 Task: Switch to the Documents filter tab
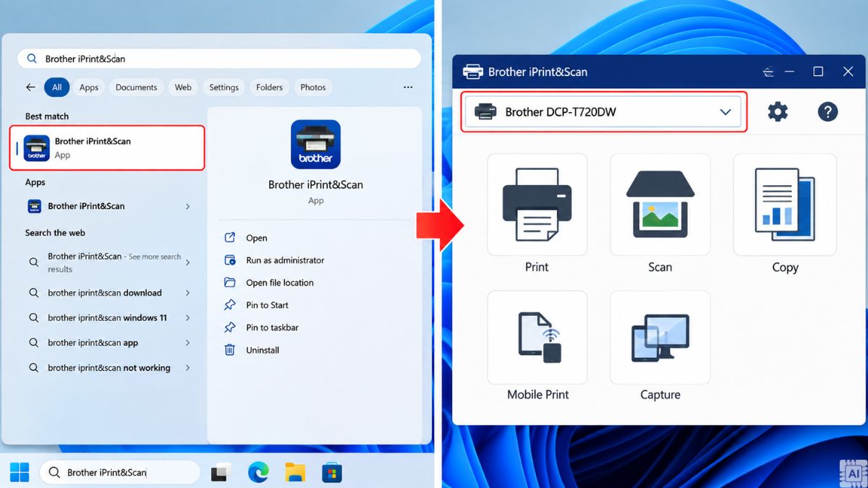[136, 87]
